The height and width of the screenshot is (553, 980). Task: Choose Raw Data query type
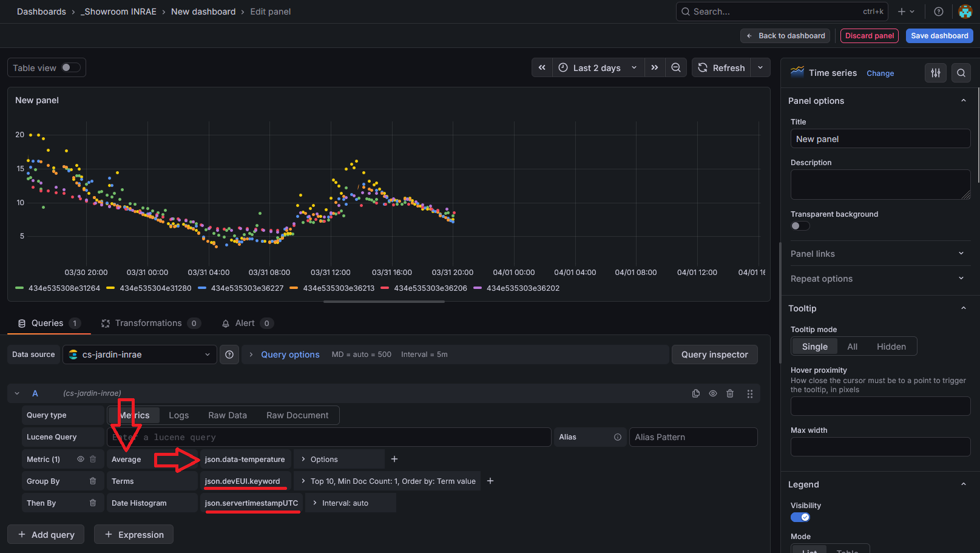click(228, 415)
